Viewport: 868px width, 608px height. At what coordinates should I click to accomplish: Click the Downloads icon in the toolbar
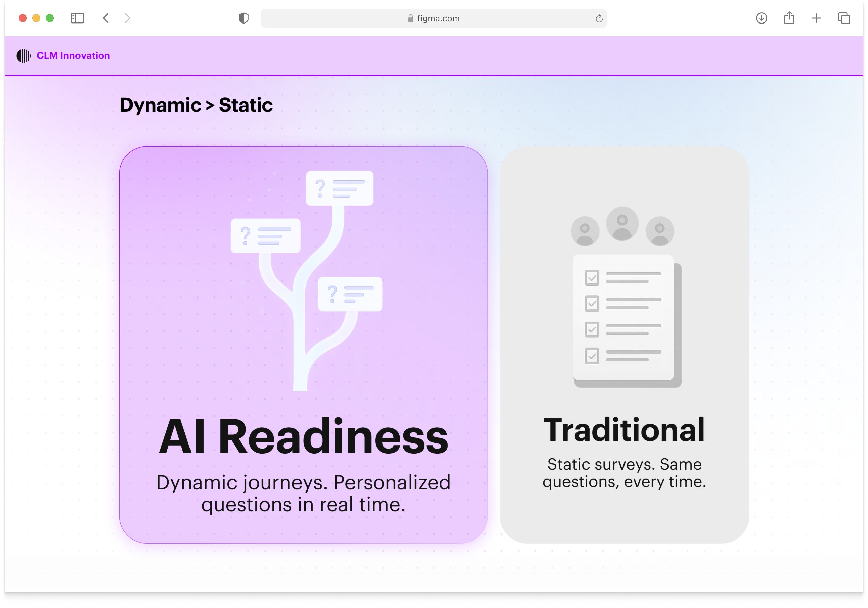point(762,18)
